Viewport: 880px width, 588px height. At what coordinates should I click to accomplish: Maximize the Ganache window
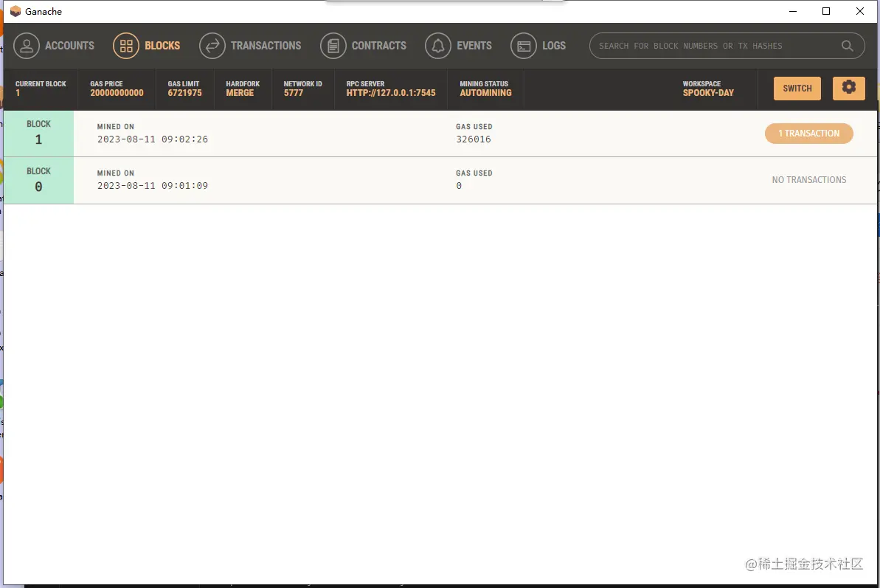(x=826, y=11)
